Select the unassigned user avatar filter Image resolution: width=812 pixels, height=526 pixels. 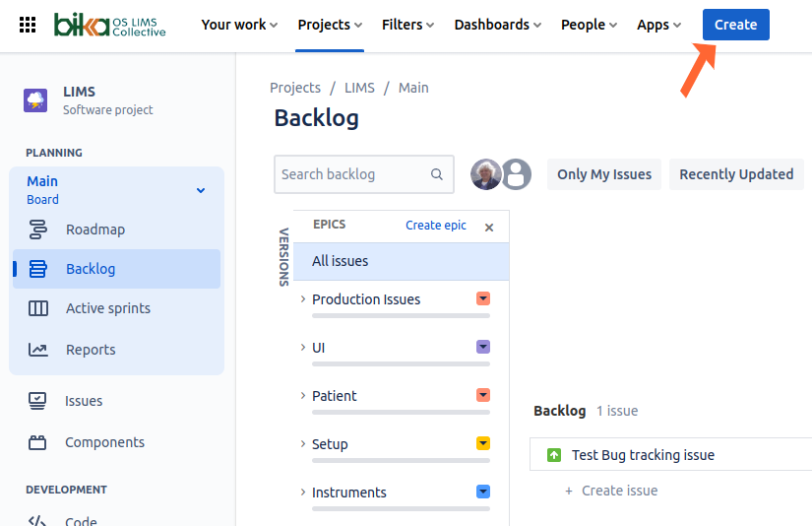(517, 174)
